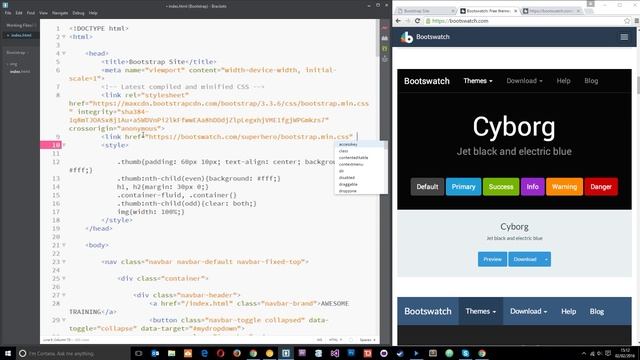This screenshot has height=360, width=640.
Task: Open Live Preview lightning icon in Brackets
Action: click(x=384, y=28)
